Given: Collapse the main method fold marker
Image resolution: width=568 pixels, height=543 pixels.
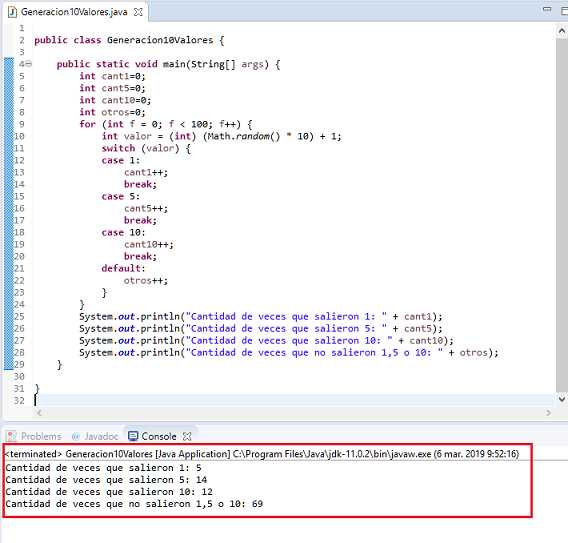Looking at the screenshot, I should (x=29, y=64).
